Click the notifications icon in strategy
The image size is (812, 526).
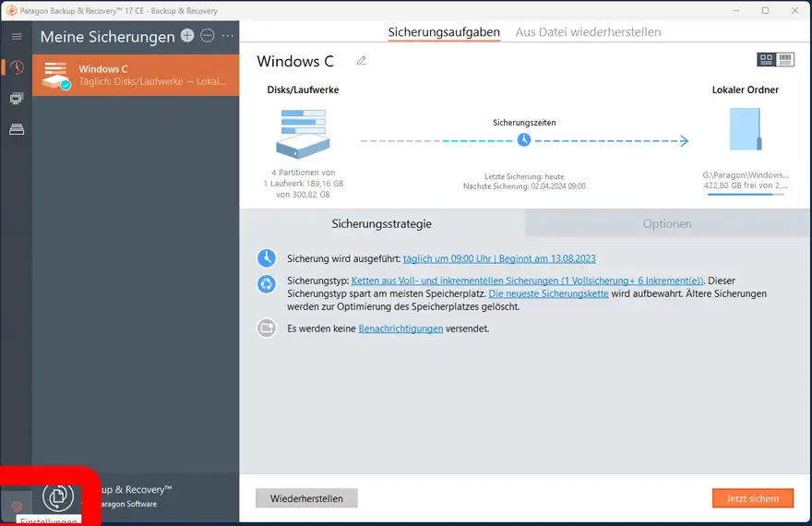pos(266,328)
